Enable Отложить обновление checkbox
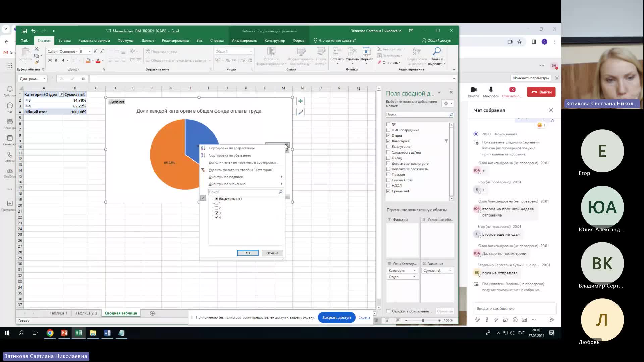 pyautogui.click(x=388, y=311)
